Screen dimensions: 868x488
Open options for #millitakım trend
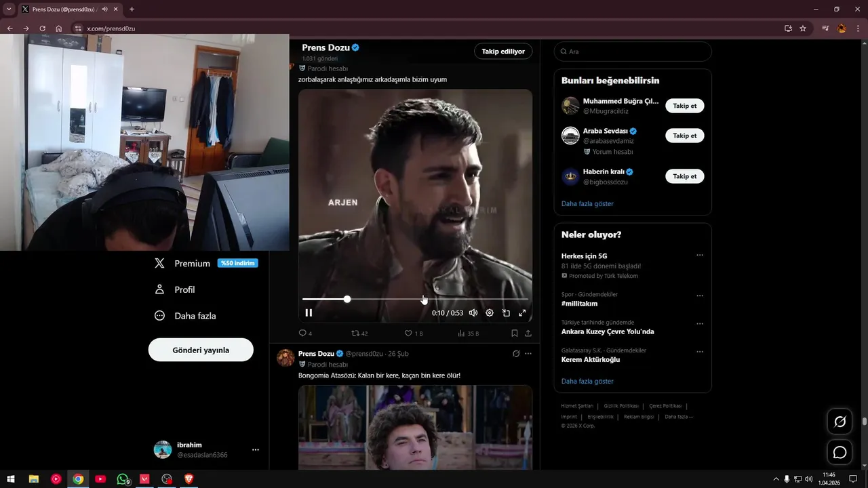click(x=700, y=296)
